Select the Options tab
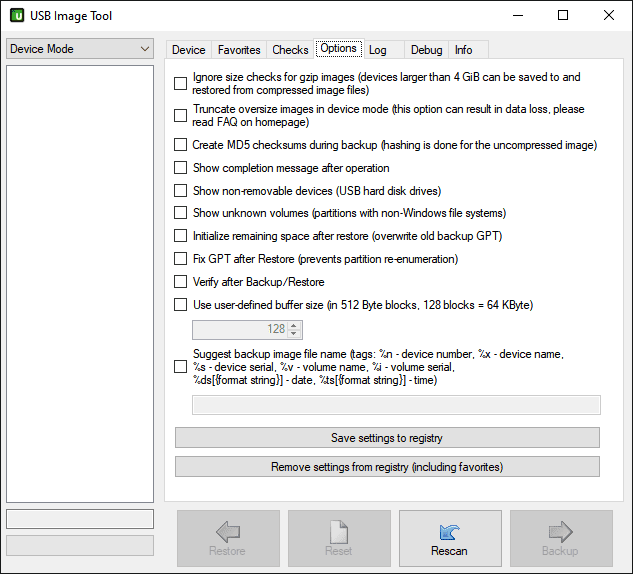Viewport: 633px width, 574px height. (x=339, y=48)
